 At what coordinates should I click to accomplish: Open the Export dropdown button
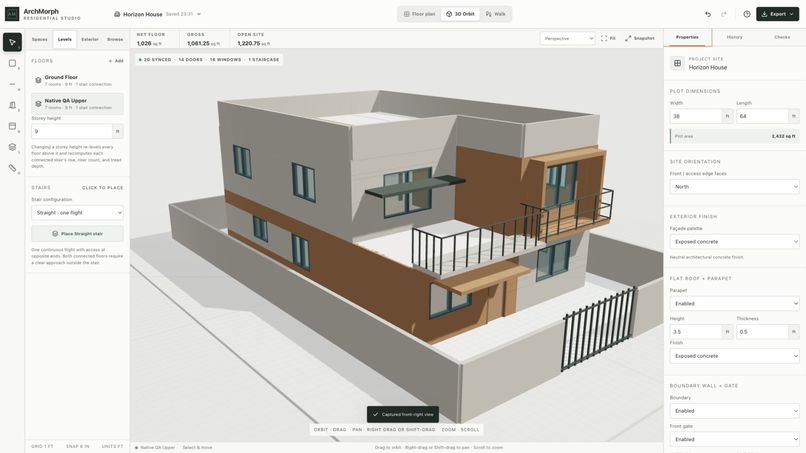tap(777, 14)
